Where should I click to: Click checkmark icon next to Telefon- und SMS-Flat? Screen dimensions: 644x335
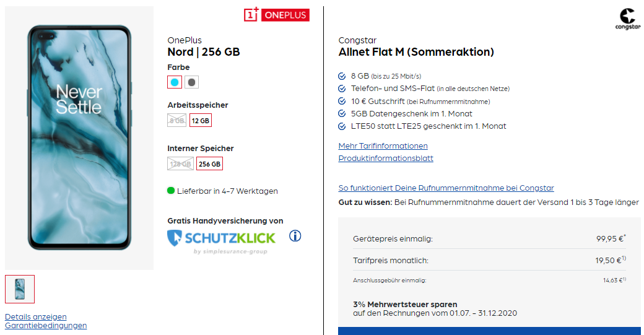tap(342, 89)
